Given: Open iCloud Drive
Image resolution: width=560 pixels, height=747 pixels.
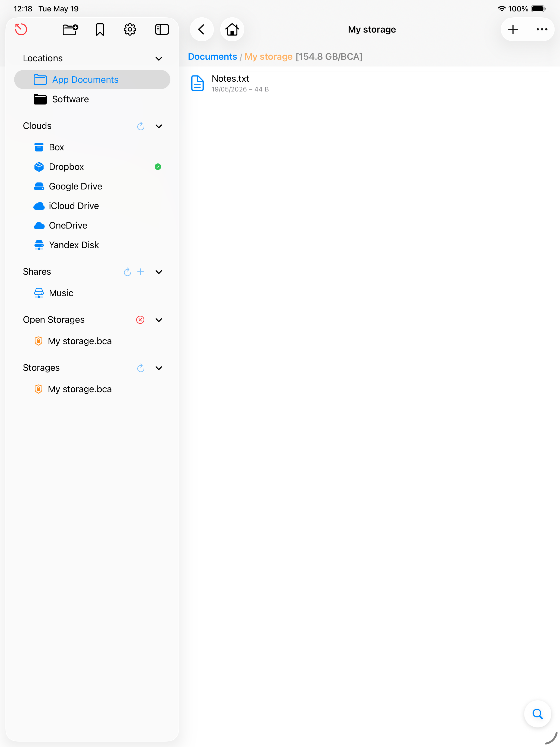Looking at the screenshot, I should pyautogui.click(x=92, y=206).
